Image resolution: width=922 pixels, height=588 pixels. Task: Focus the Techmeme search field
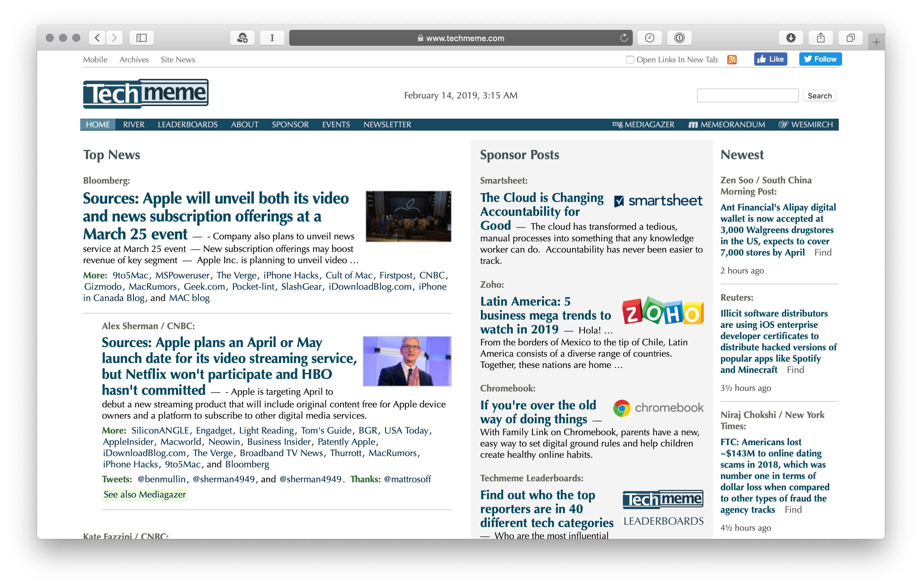(748, 95)
